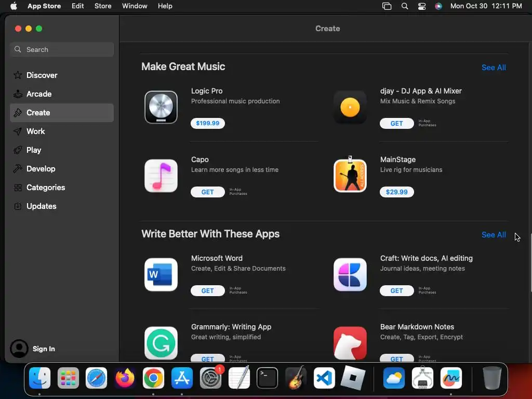Viewport: 532px width, 399px height.
Task: Launch Freeform from the Dock
Action: click(451, 378)
